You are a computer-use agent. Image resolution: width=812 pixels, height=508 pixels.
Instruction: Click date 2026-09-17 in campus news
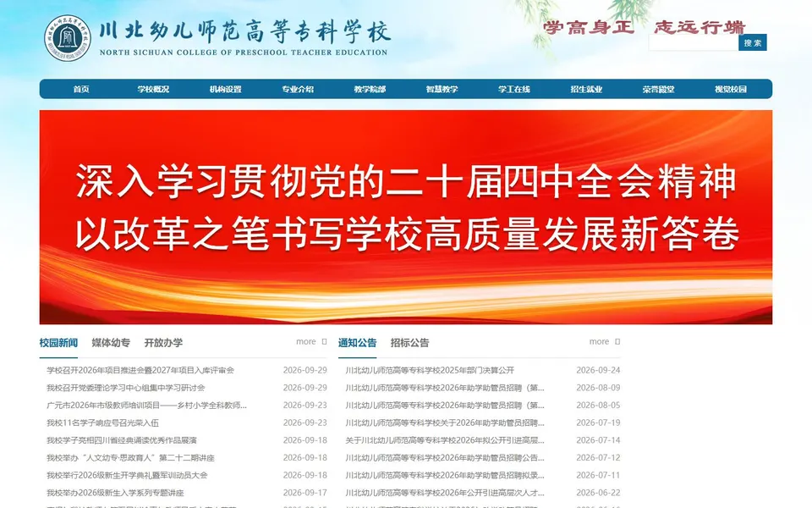click(x=305, y=493)
